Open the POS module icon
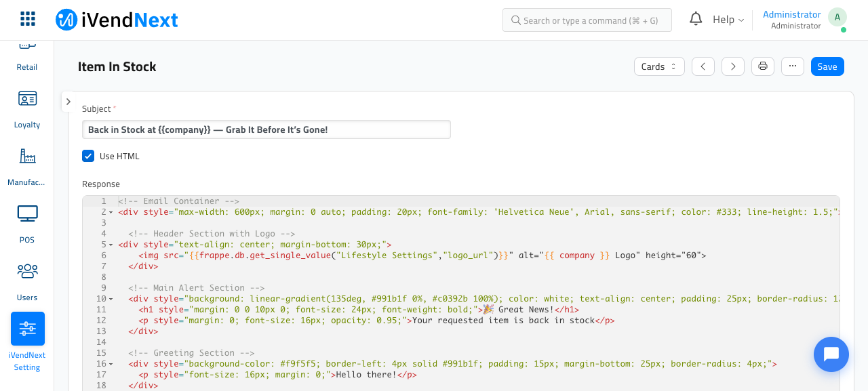The height and width of the screenshot is (391, 868). point(27,214)
